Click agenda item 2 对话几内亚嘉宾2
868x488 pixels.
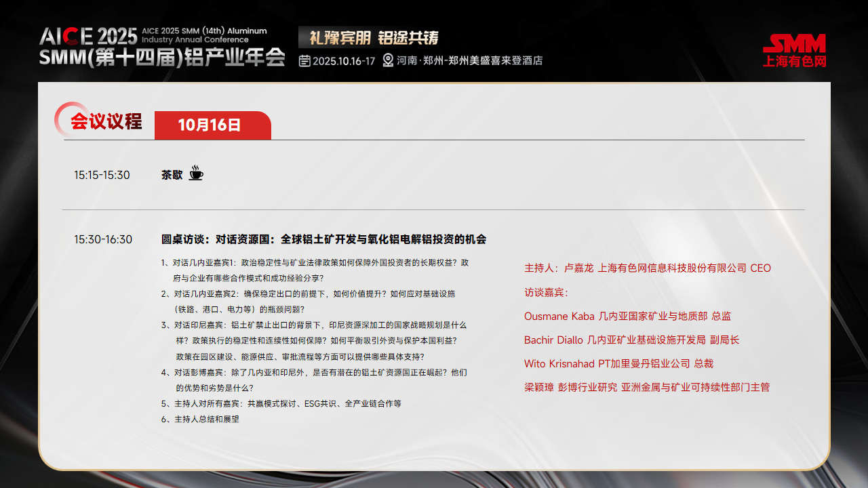tap(309, 302)
